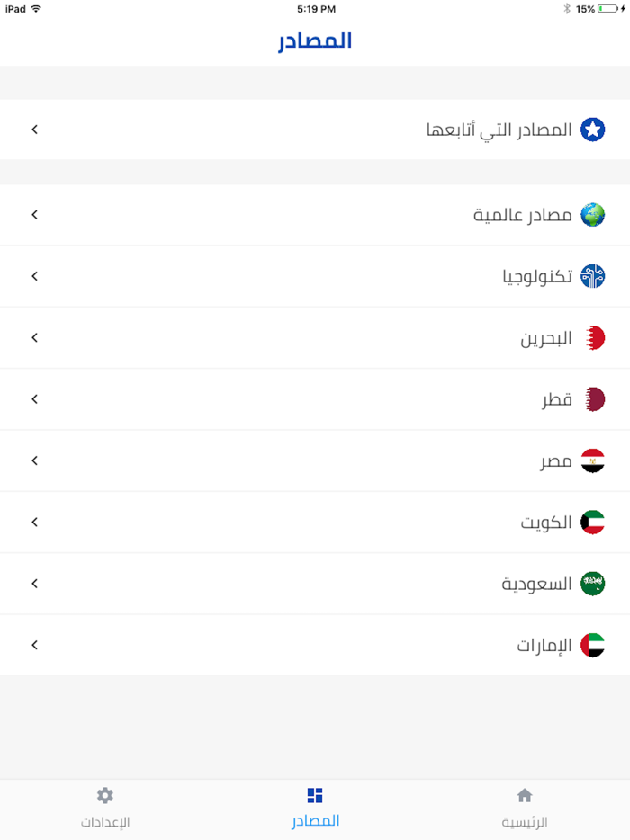
Task: Select the مصر sources row
Action: pyautogui.click(x=315, y=460)
